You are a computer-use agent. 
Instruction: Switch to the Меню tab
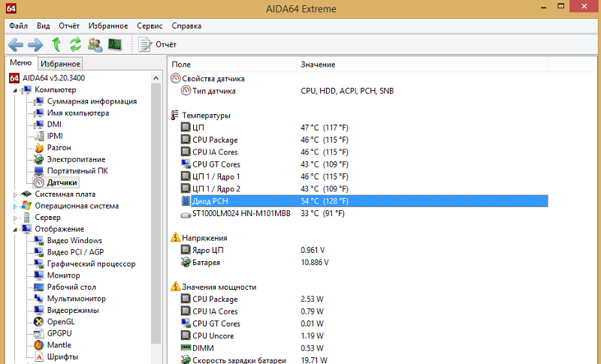pyautogui.click(x=21, y=63)
